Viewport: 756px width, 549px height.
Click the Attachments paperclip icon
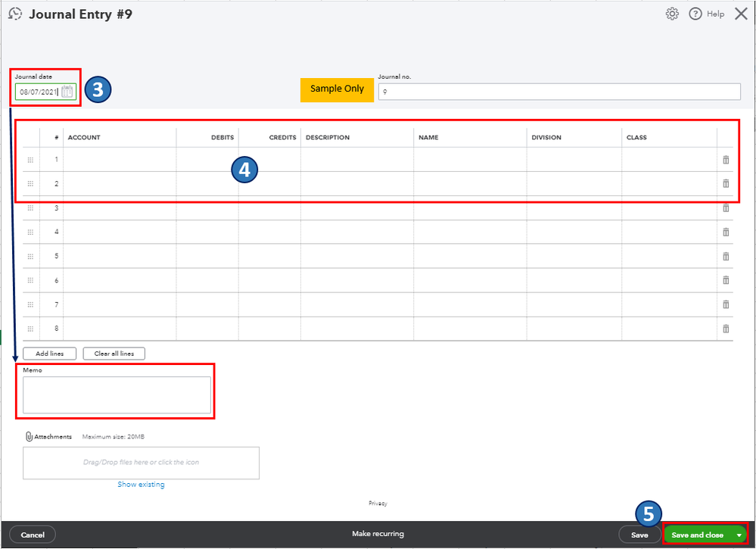(29, 437)
